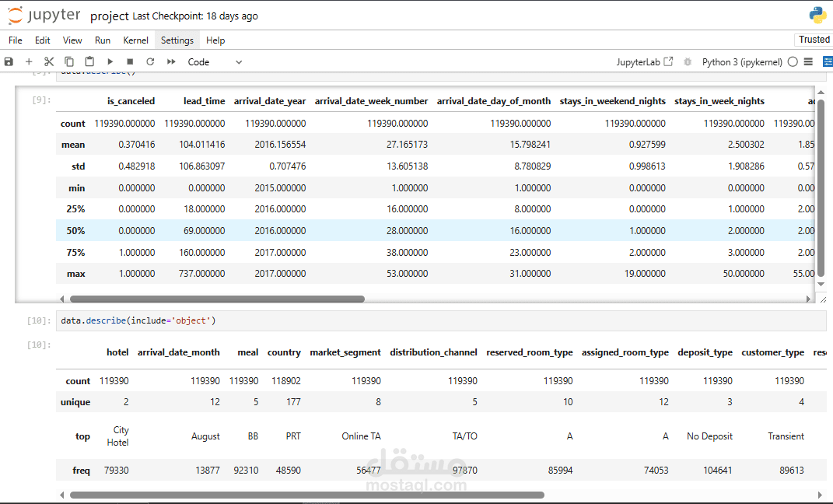Click the second table's right scroll arrow
Image resolution: width=833 pixels, height=504 pixels.
click(x=821, y=495)
